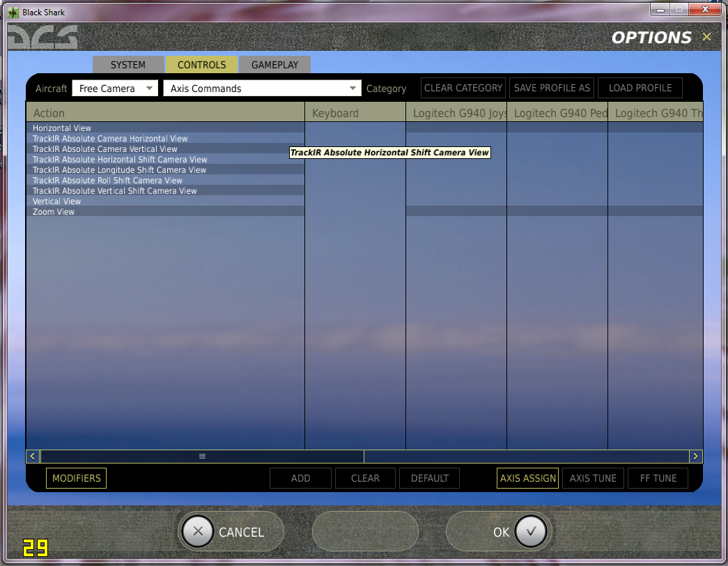Select the Zoom View action row
728x566 pixels.
click(165, 211)
